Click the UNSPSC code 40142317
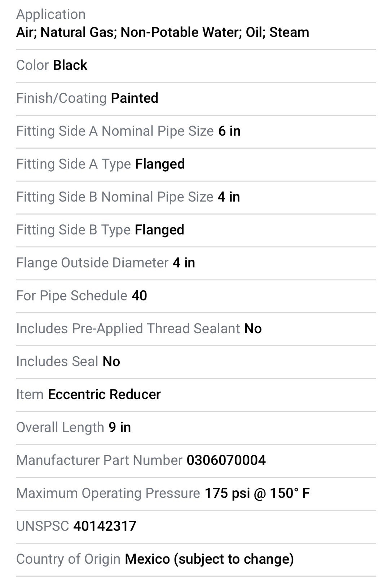This screenshot has height=577, width=392. point(105,527)
